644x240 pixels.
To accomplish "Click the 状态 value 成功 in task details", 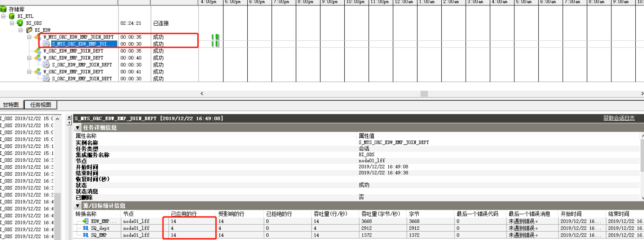I will tap(364, 185).
